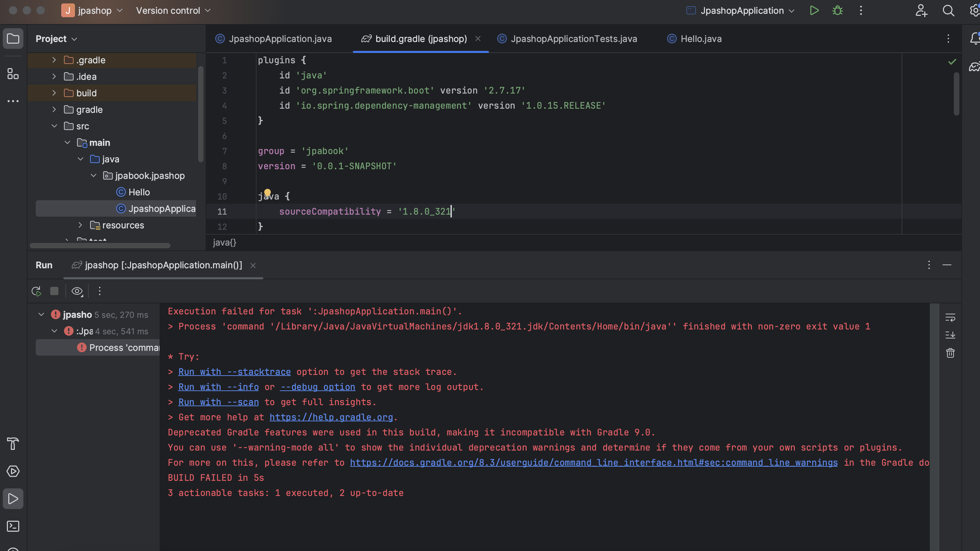Open the Gradle tool window elephant icon
The image size is (980, 551).
pos(975,67)
